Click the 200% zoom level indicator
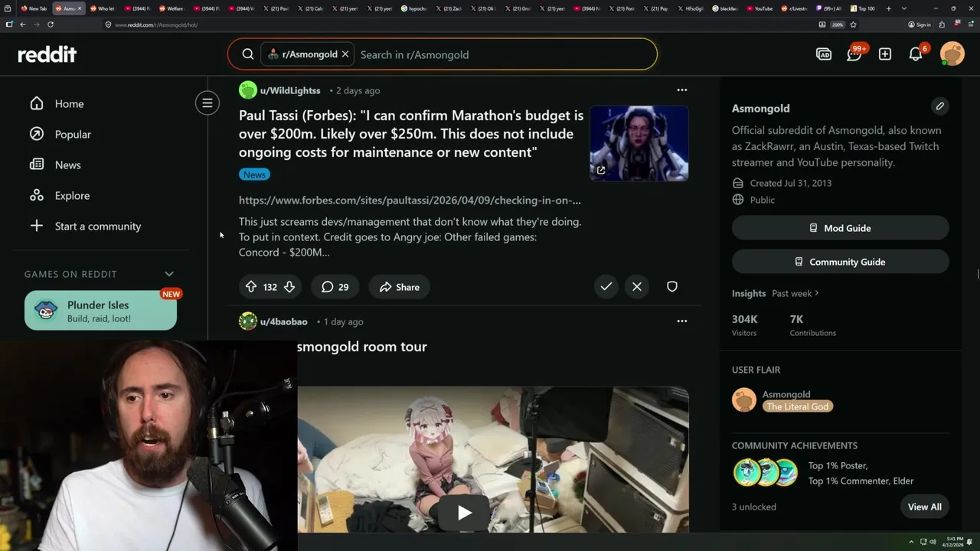Image resolution: width=980 pixels, height=551 pixels. (838, 24)
